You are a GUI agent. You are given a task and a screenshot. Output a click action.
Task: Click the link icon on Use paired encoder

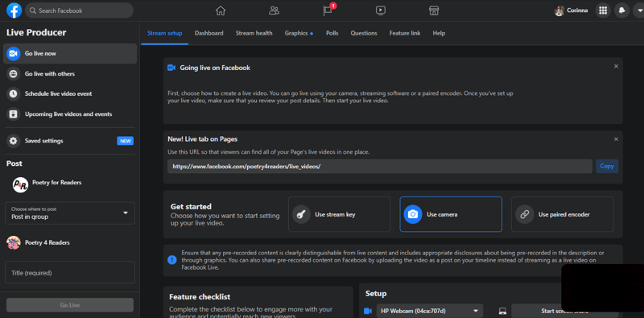[525, 214]
